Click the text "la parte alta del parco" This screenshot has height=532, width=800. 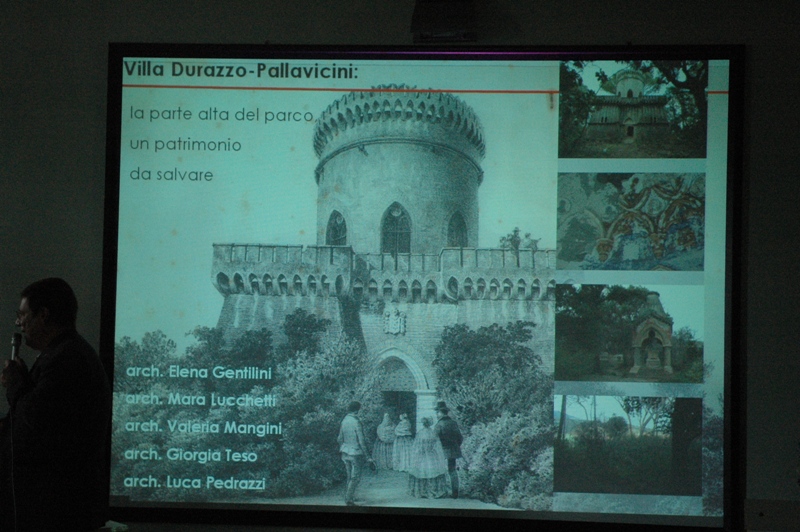221,114
